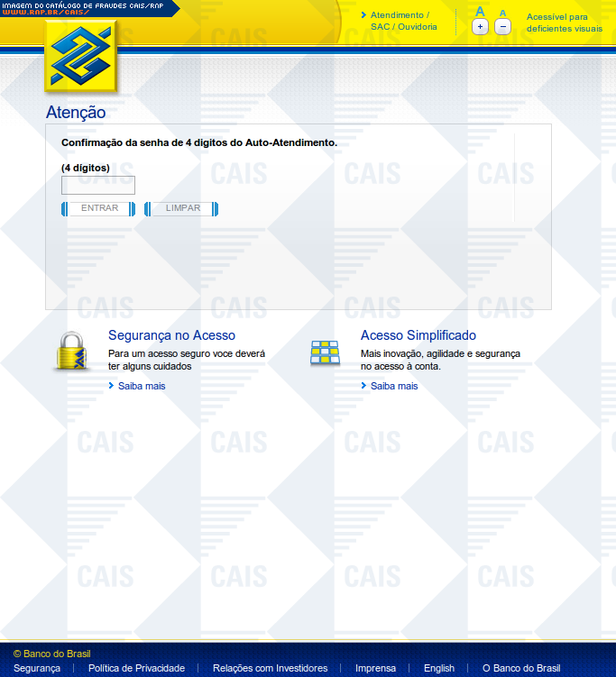The image size is (616, 677).
Task: Click the Banco do Brasil logo
Action: (81, 56)
